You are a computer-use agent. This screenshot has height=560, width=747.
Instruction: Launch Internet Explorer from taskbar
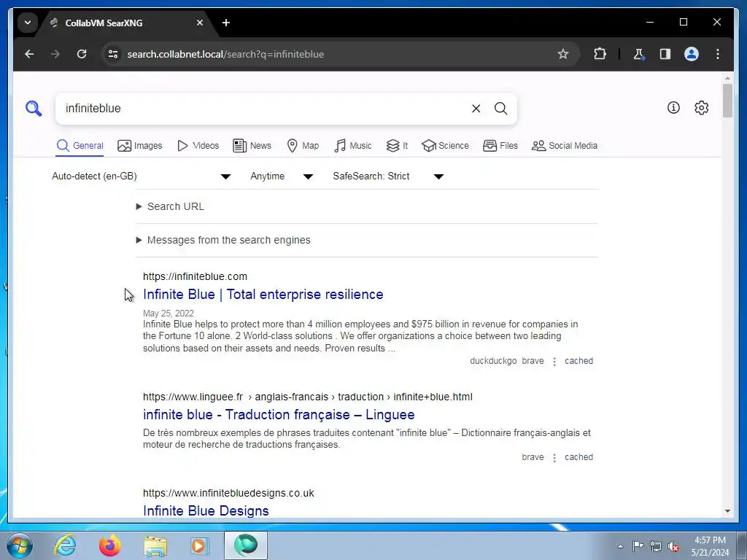point(65,545)
